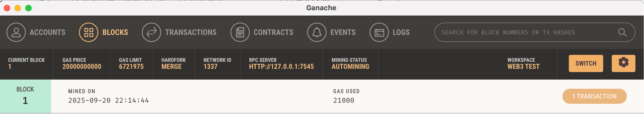
Task: Click the Transactions arrows icon
Action: [151, 32]
